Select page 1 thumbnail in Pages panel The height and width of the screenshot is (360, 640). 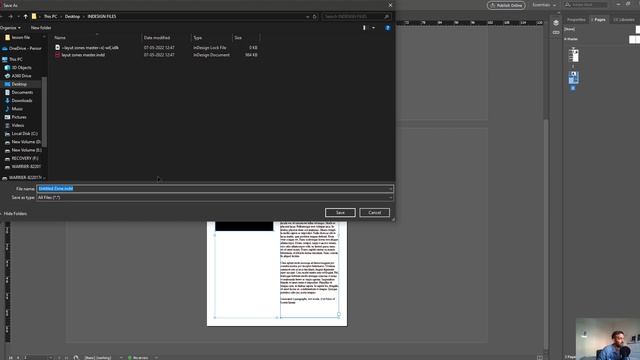(573, 55)
